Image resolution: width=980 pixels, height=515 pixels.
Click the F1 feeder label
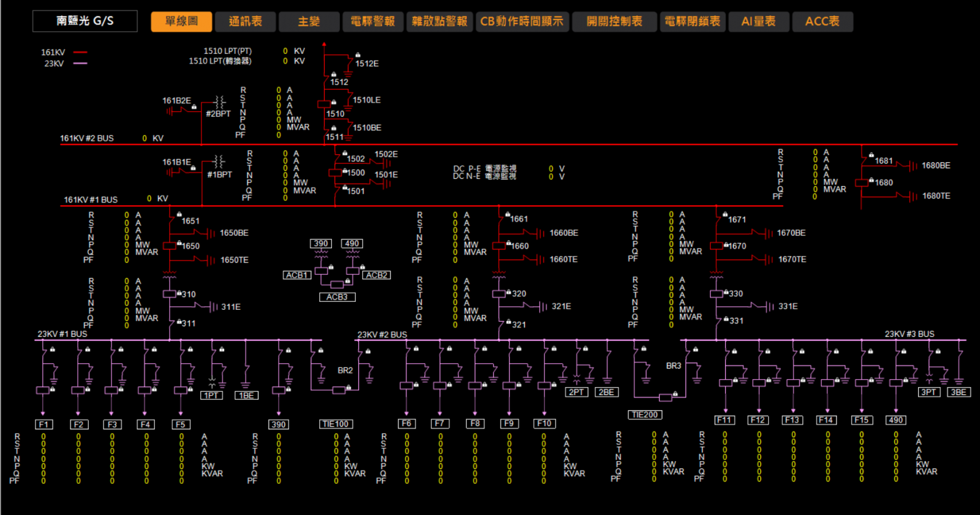coord(44,424)
